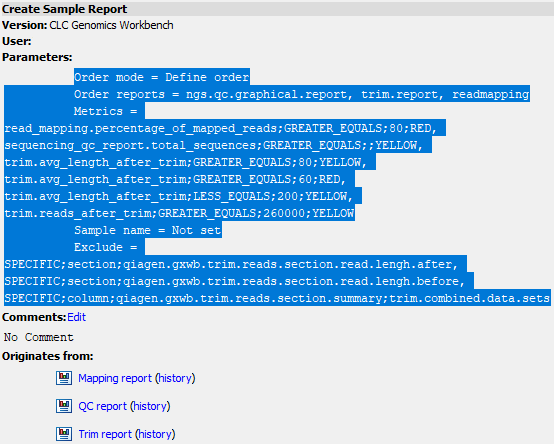Open the QC report link
The image size is (554, 444).
coord(102,406)
